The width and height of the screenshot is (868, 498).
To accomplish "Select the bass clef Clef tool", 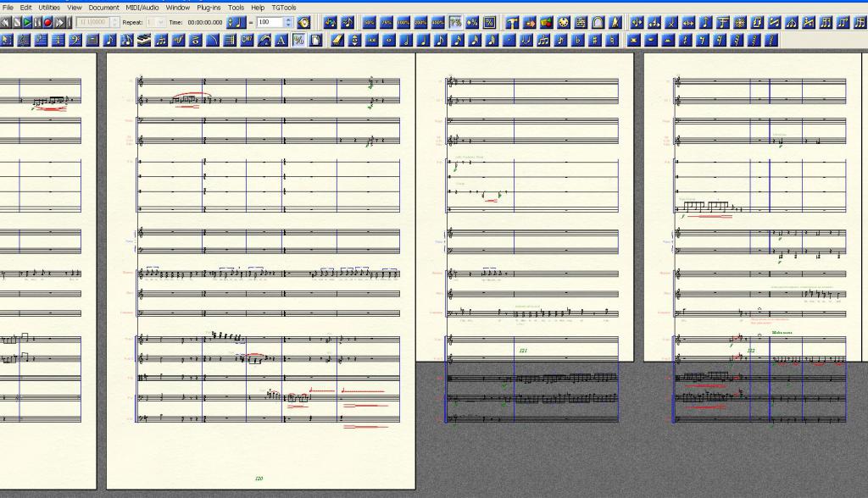I will tap(75, 40).
